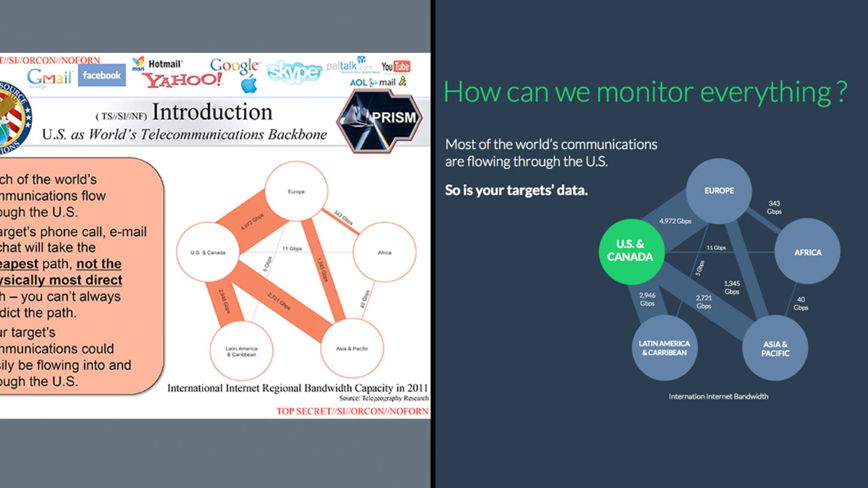Image resolution: width=868 pixels, height=488 pixels.
Task: Click the Yahoo! logo
Action: [x=183, y=80]
